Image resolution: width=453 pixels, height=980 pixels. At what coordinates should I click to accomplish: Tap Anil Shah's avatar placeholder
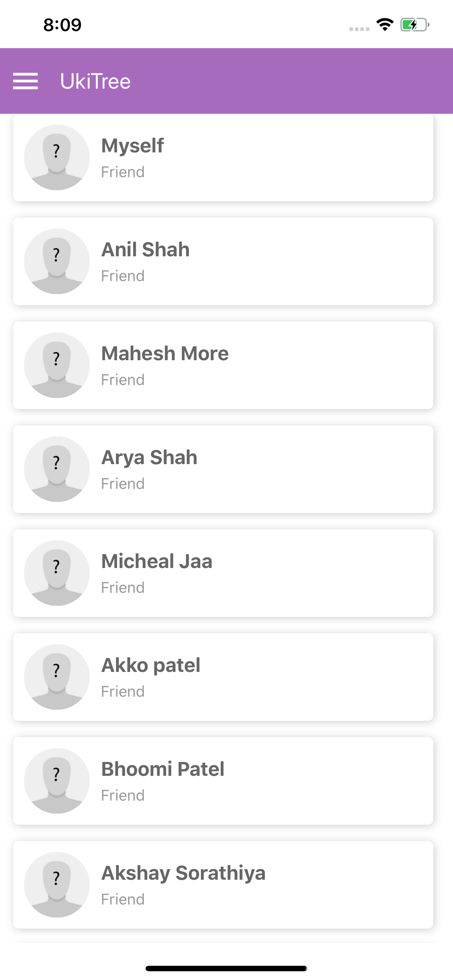tap(57, 261)
